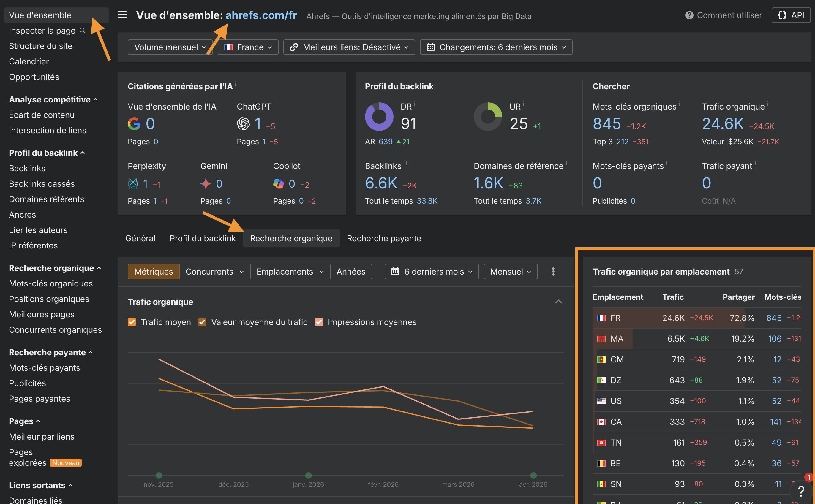Screen dimensions: 815x504
Task: Open the three-dot options menu near Mensuel
Action: click(553, 271)
